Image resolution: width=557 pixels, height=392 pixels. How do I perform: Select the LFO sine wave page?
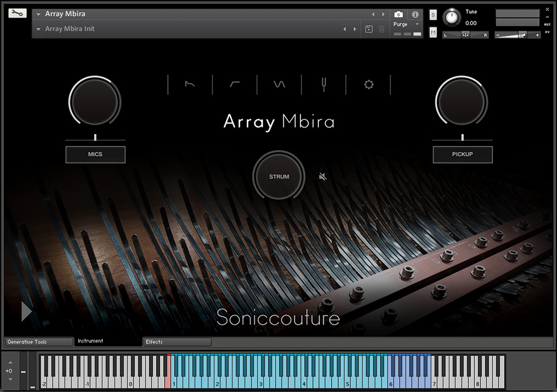pyautogui.click(x=279, y=85)
